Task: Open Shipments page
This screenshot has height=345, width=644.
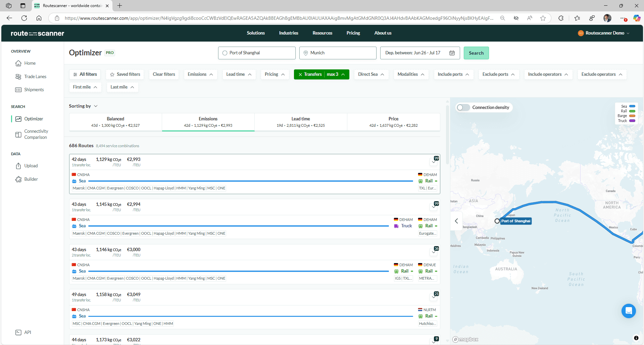Action: pos(30,90)
